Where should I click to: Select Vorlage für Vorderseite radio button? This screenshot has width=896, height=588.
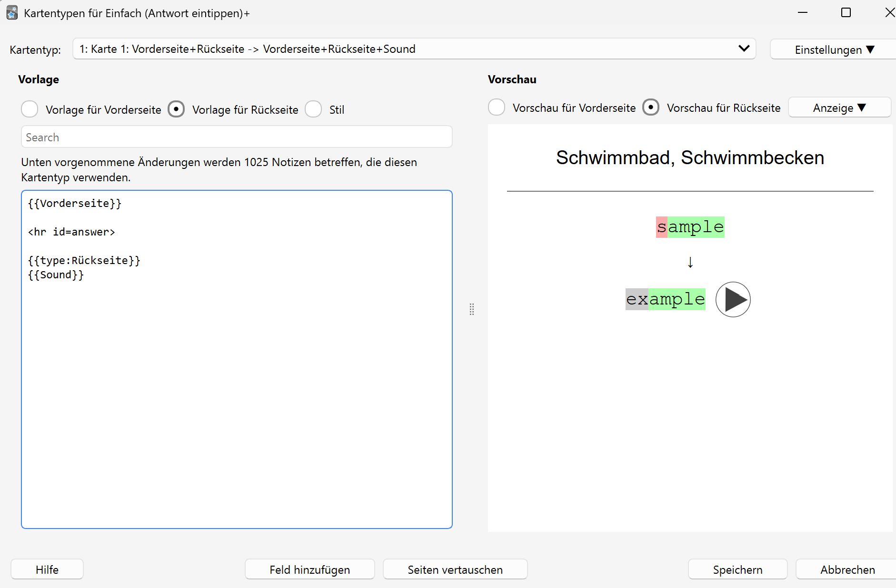click(30, 109)
